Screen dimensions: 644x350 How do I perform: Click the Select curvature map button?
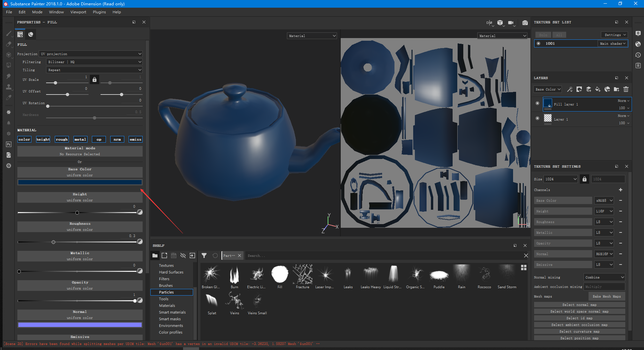click(x=579, y=331)
